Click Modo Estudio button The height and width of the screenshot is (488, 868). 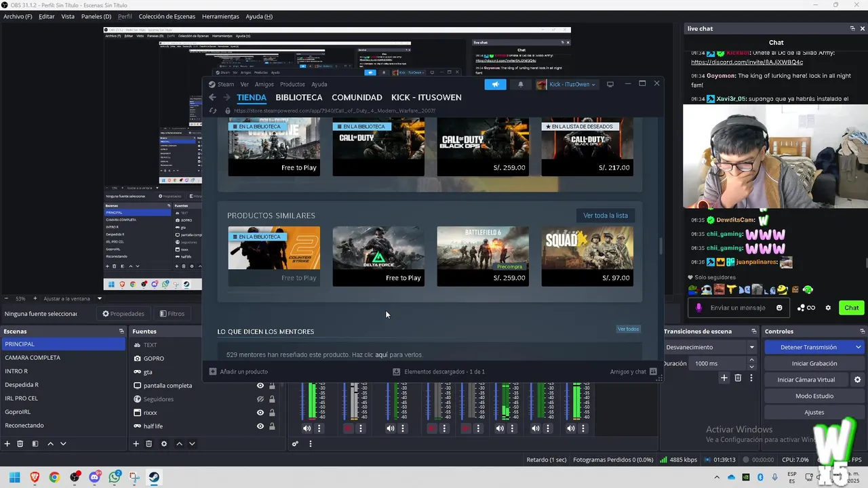click(x=814, y=396)
